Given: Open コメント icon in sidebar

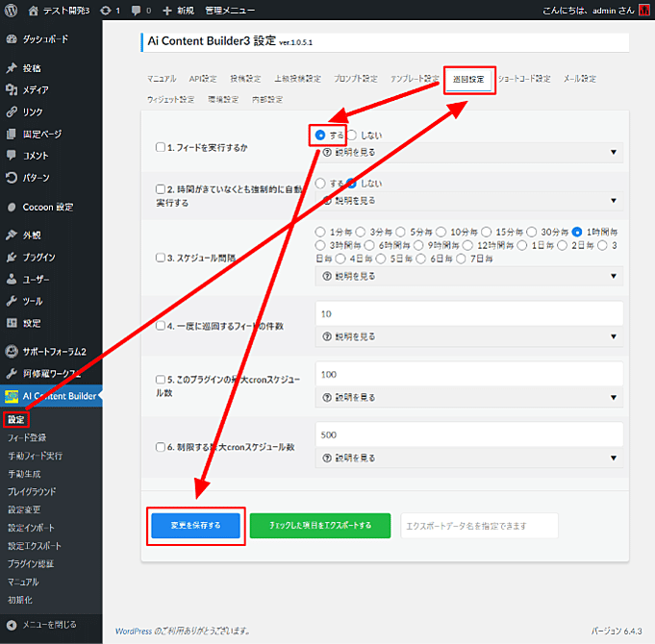Looking at the screenshot, I should 12,156.
